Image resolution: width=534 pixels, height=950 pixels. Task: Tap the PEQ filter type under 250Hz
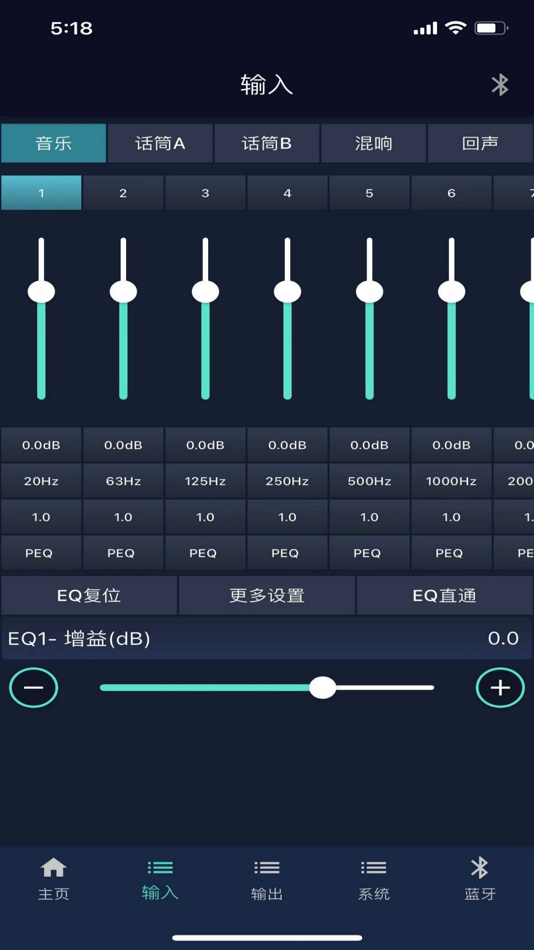point(287,553)
